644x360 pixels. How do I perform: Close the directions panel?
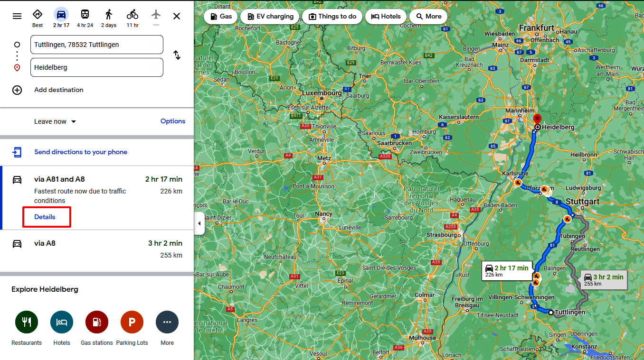click(177, 16)
